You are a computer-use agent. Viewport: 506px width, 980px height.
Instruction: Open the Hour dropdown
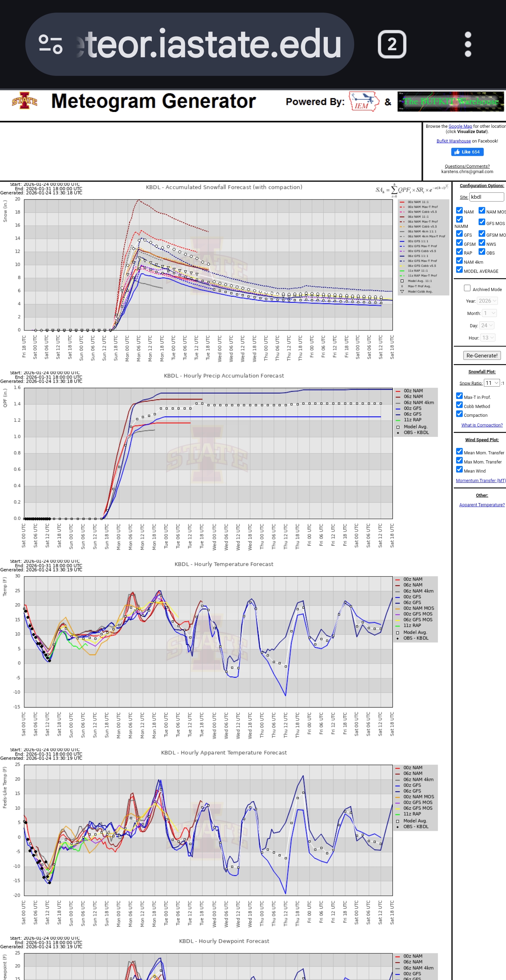(488, 338)
